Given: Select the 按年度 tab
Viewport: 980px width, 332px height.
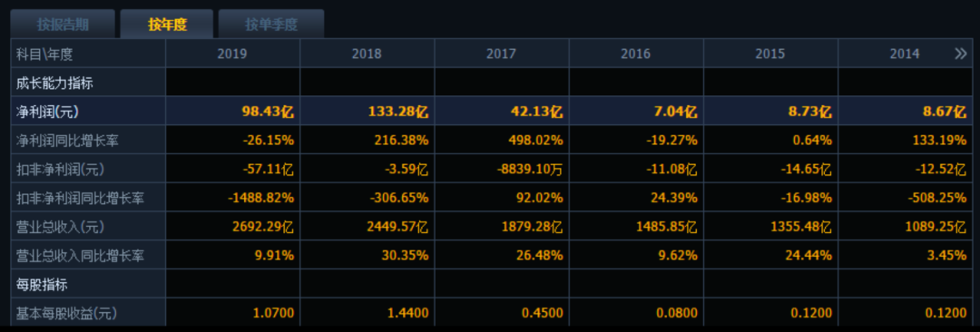Looking at the screenshot, I should tap(168, 24).
